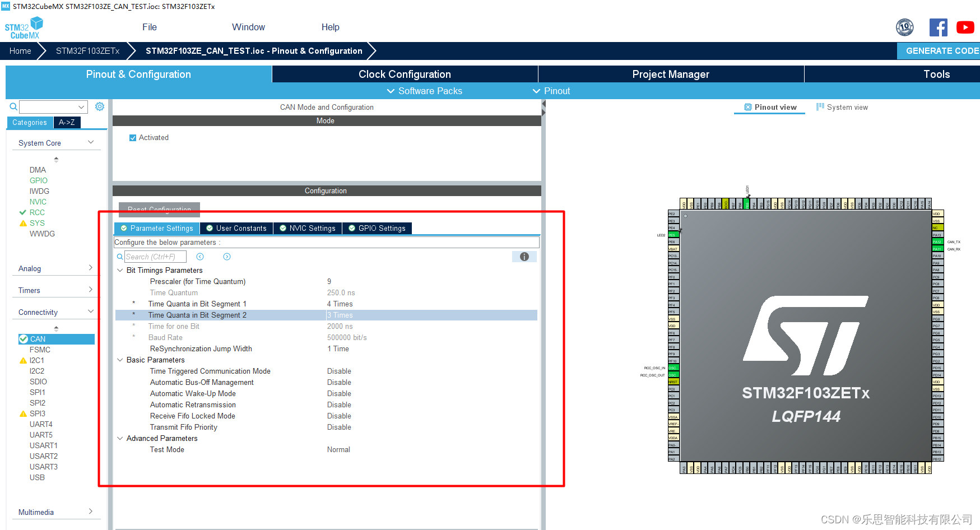Viewport: 980px width, 530px height.
Task: Click the System view grid icon
Action: [x=820, y=106]
